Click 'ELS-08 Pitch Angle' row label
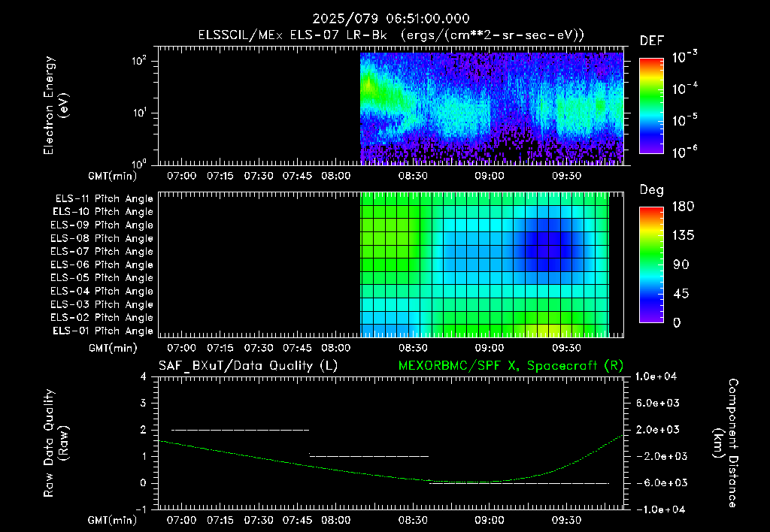The height and width of the screenshot is (532, 770). click(x=102, y=238)
